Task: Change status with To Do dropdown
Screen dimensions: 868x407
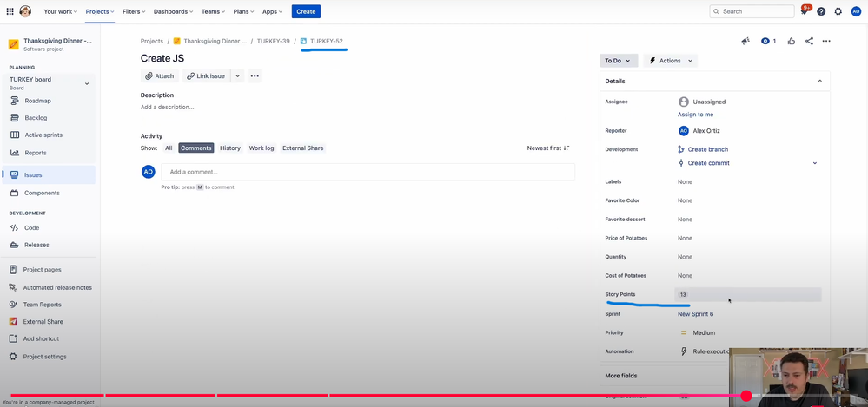Action: pyautogui.click(x=619, y=61)
